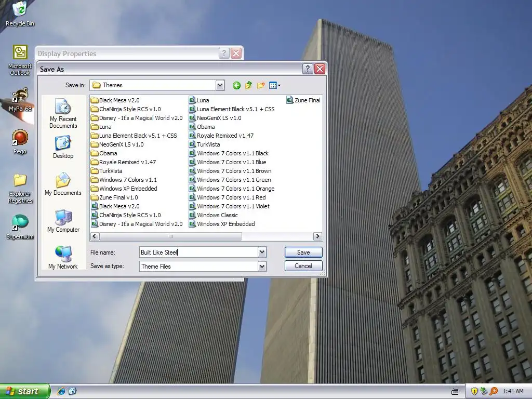Click the Save button
Image resolution: width=532 pixels, height=399 pixels.
click(303, 252)
